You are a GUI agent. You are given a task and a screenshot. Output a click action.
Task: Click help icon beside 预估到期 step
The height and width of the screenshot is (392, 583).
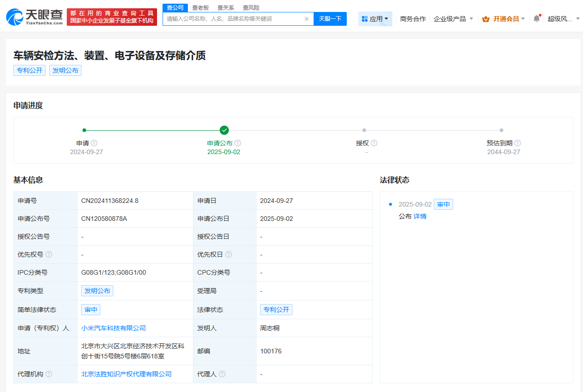tap(518, 143)
